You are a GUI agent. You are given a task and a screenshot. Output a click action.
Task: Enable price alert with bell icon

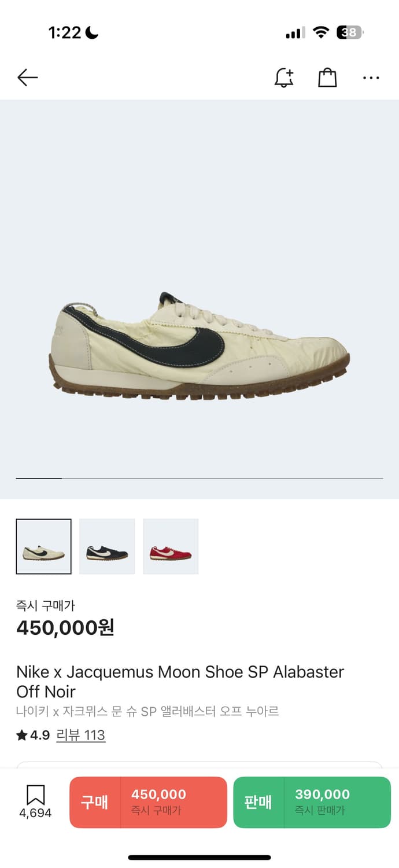(283, 78)
